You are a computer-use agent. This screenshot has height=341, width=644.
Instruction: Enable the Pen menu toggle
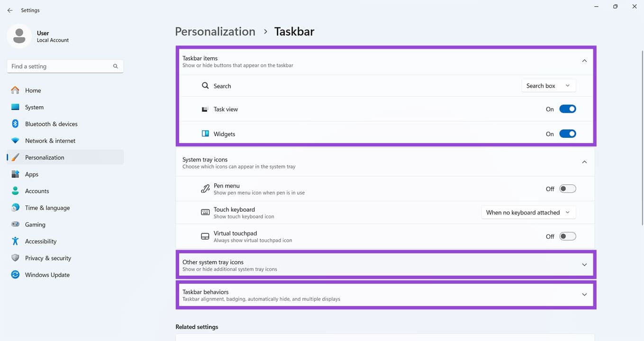pos(567,188)
